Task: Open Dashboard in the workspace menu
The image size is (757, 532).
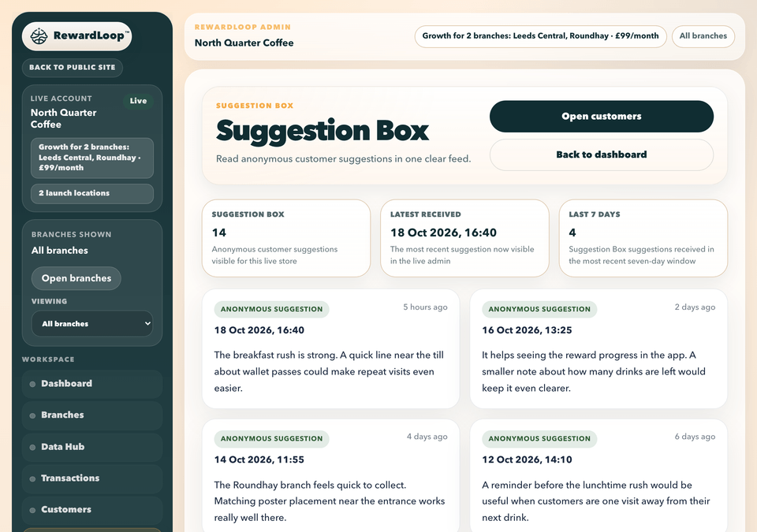Action: click(92, 384)
